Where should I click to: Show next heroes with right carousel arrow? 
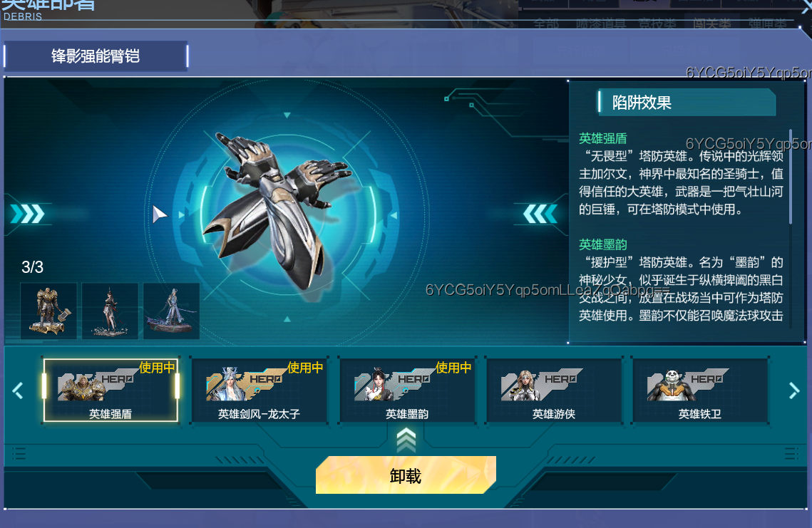(794, 390)
